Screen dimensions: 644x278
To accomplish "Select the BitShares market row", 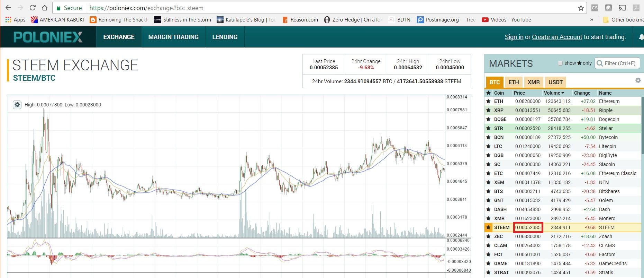I will [563, 191].
